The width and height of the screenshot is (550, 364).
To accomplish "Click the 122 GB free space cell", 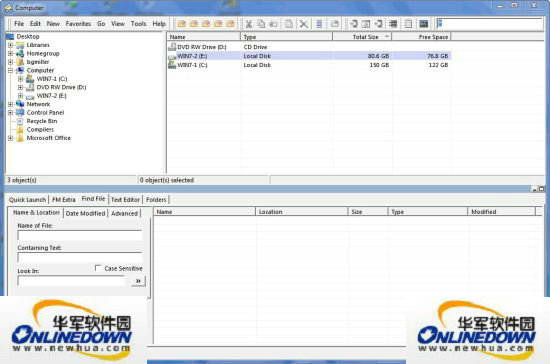I will coord(438,65).
